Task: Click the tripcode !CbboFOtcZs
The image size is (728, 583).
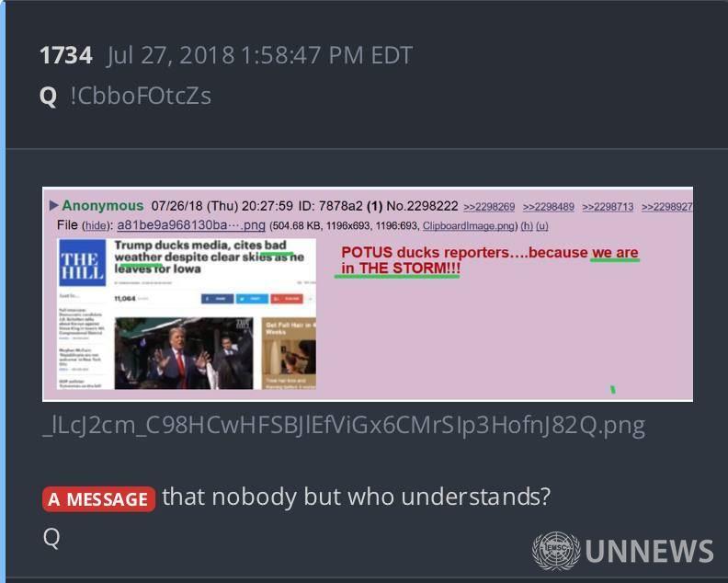Action: (x=141, y=96)
